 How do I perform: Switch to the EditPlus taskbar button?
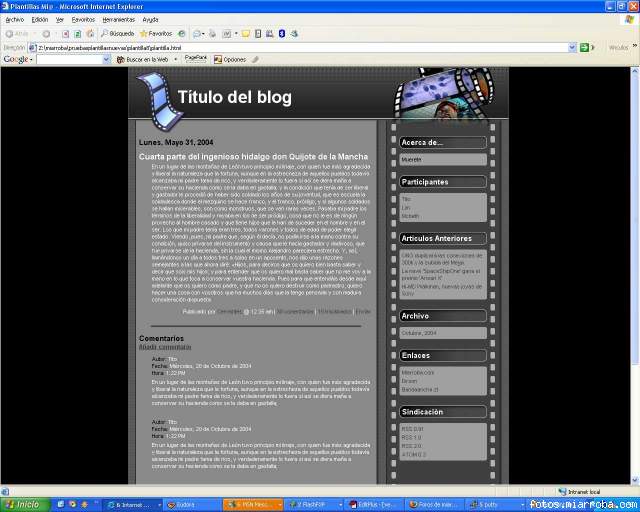375,505
